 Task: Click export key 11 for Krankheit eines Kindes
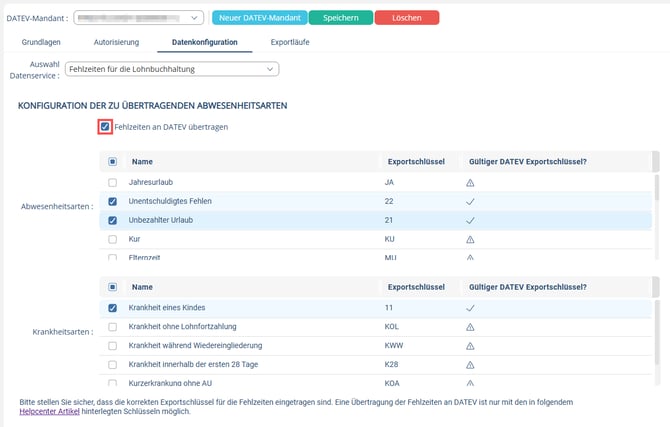(388, 307)
